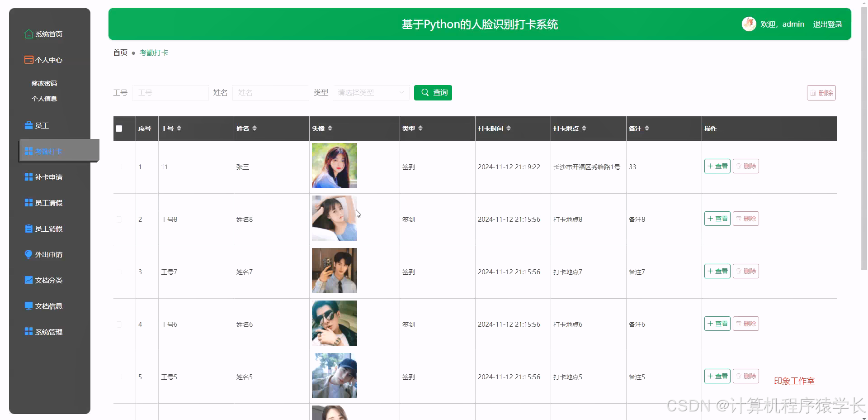Click the 系统管理 grid icon
The image size is (868, 420).
coord(28,332)
